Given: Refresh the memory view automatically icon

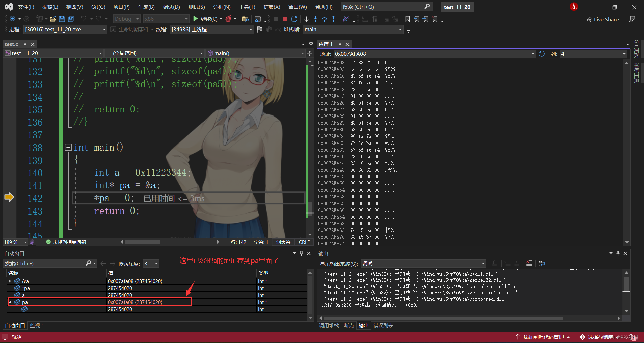Looking at the screenshot, I should 541,54.
